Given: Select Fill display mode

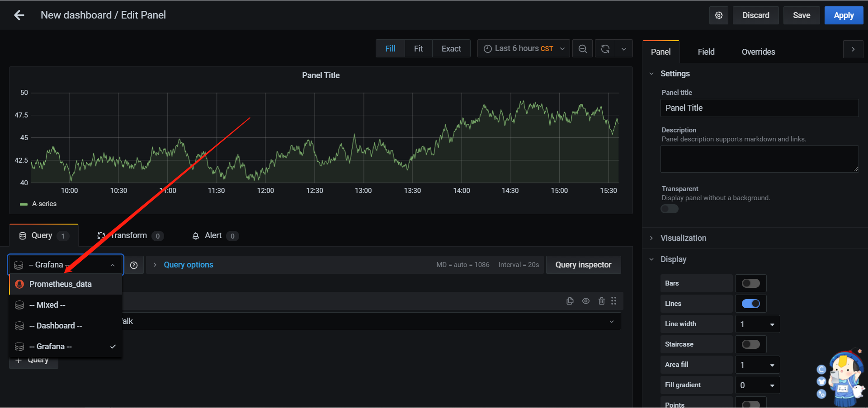Looking at the screenshot, I should 390,49.
